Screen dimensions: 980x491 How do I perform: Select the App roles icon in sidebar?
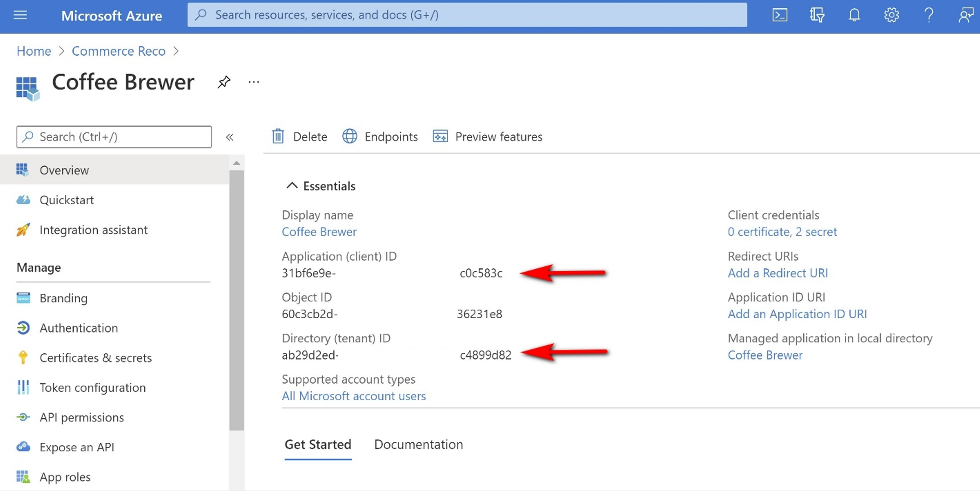pyautogui.click(x=22, y=477)
